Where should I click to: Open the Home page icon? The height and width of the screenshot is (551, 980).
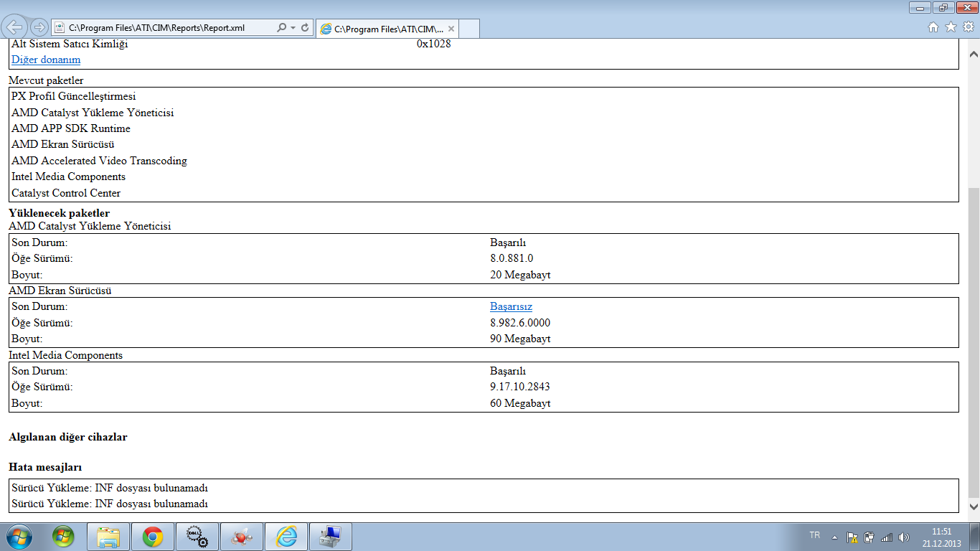(x=933, y=27)
